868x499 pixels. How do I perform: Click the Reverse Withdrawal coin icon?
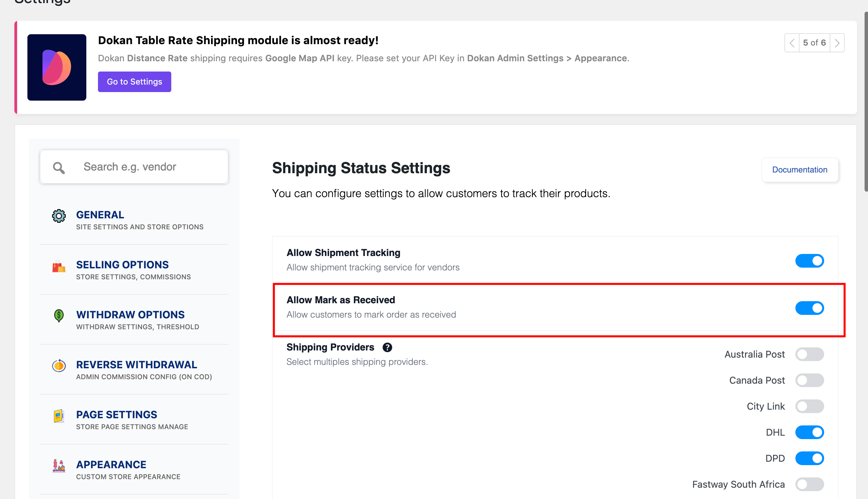(59, 365)
